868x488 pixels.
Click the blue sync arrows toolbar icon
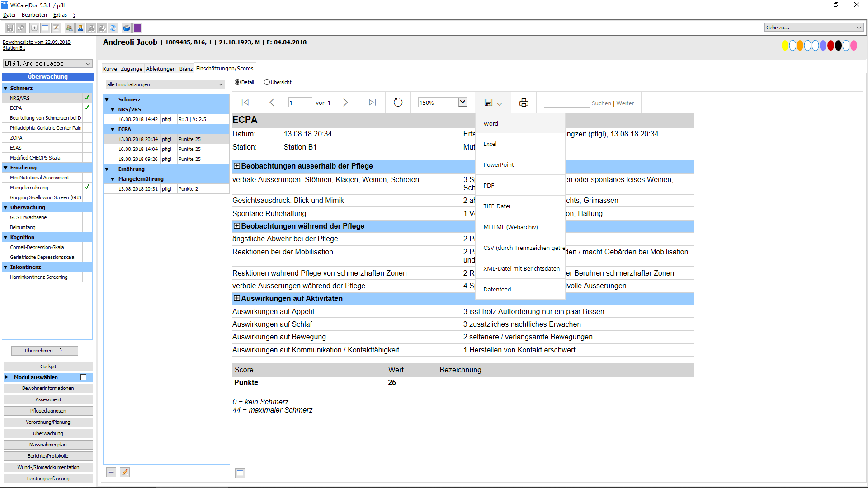(113, 28)
